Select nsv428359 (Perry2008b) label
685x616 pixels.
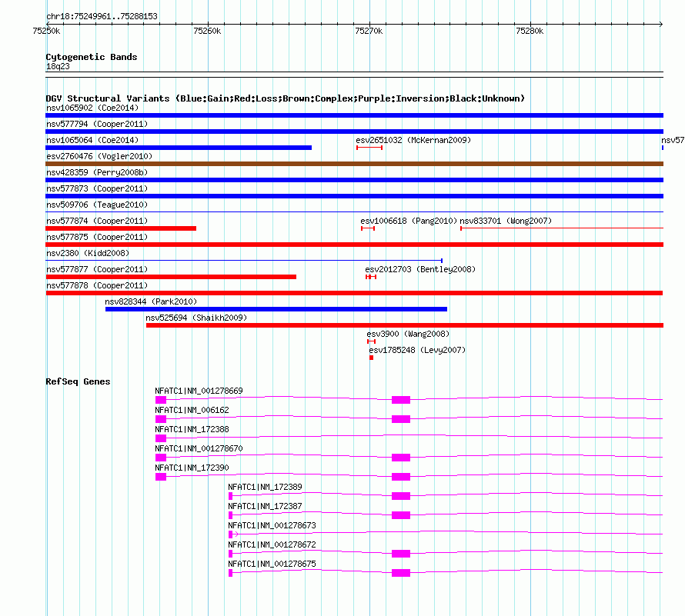tap(97, 172)
